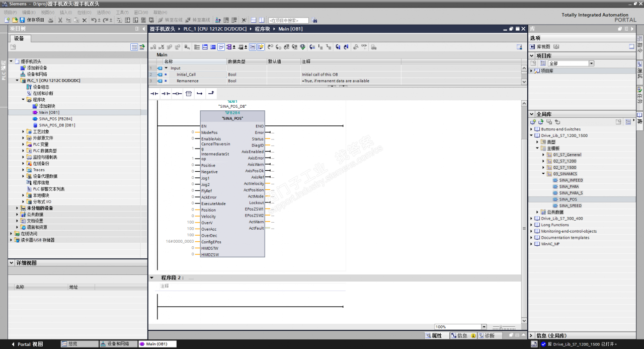This screenshot has width=644, height=349.
Task: Open the 工具(T) menu
Action: click(122, 12)
